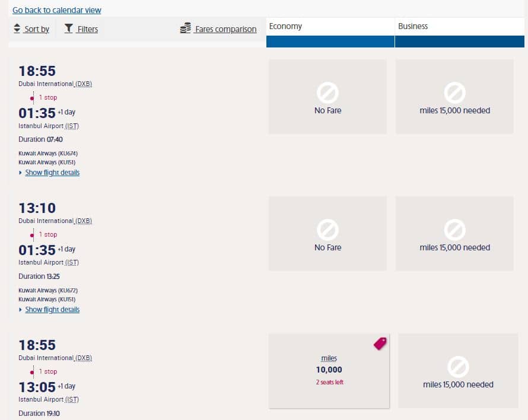This screenshot has height=420, width=528.
Task: Click unavailable icon for 13:10 Business
Action: click(454, 230)
